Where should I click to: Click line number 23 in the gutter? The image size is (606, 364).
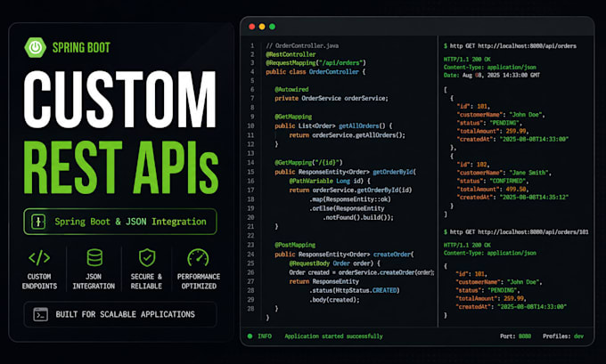click(250, 245)
